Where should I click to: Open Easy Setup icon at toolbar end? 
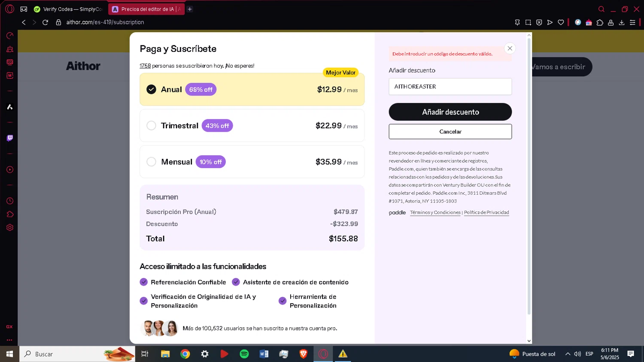click(x=632, y=22)
